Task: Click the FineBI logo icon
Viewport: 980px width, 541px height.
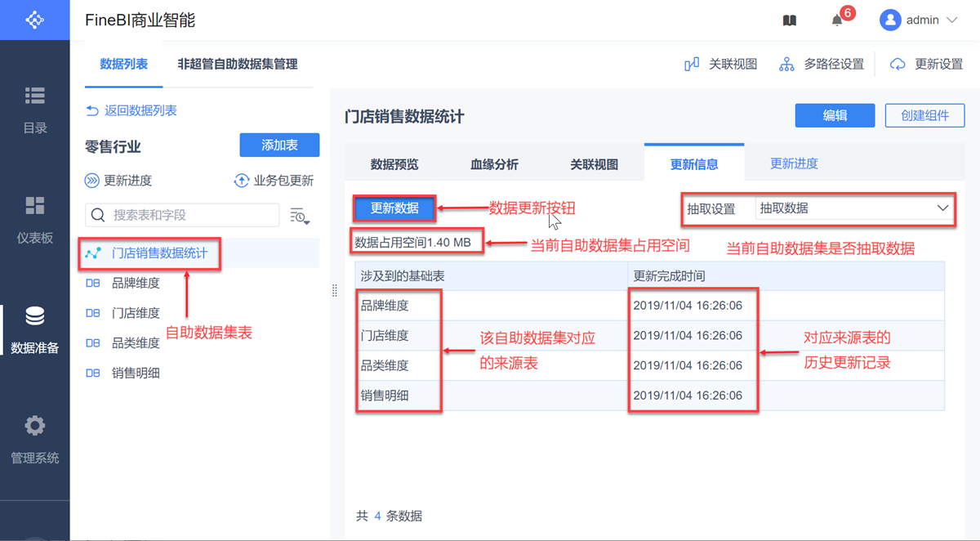Action: click(x=34, y=20)
